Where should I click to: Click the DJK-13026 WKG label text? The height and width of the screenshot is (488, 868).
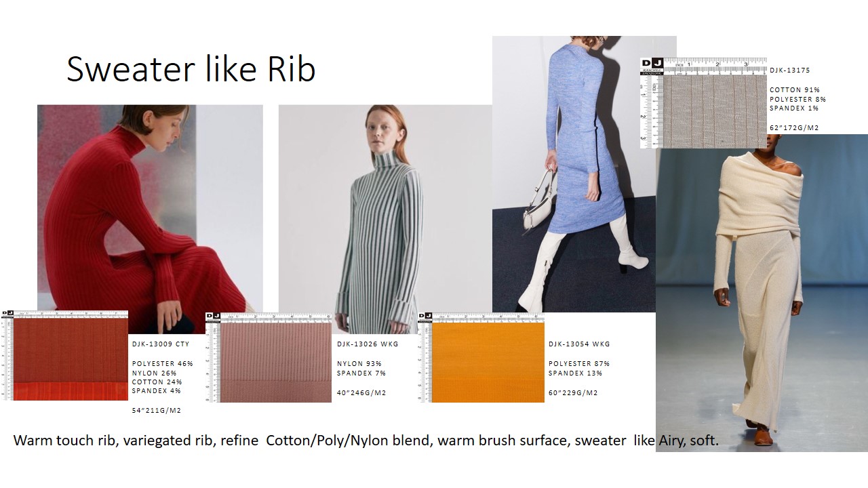point(368,344)
